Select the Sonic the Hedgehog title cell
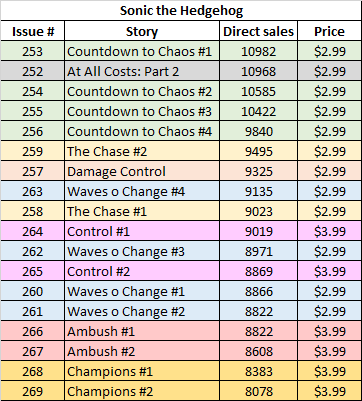The height and width of the screenshot is (401, 362). click(181, 11)
